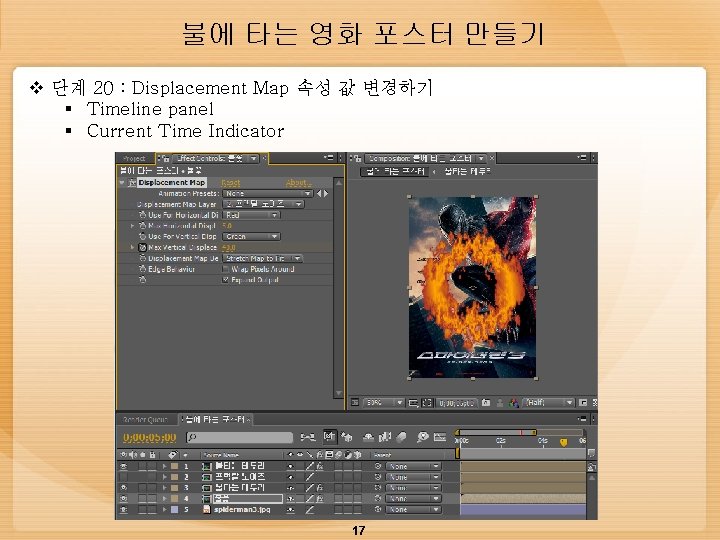Viewport: 720px width, 540px height.
Task: Toggle the Live Update icon in timeline
Action: 330,437
